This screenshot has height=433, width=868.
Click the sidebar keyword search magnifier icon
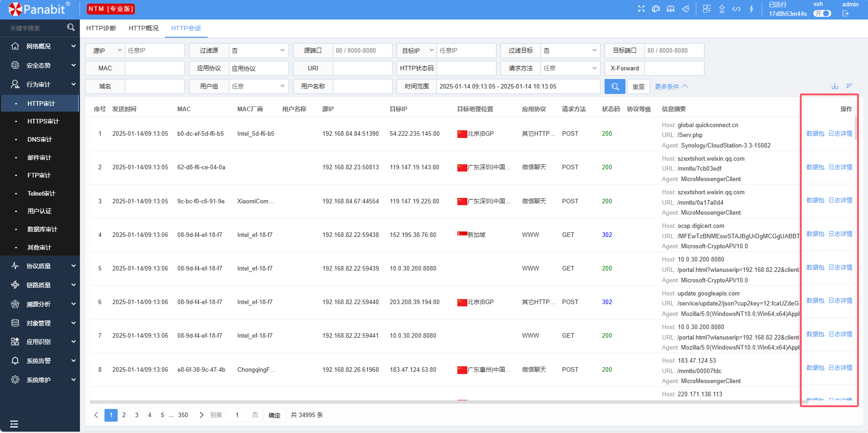click(70, 28)
